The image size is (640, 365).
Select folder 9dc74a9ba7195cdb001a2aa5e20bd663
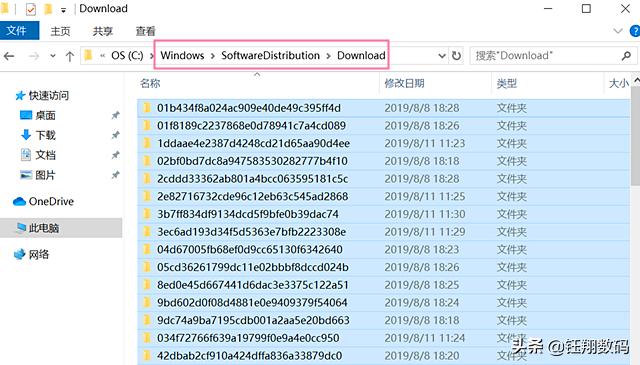click(x=384, y=320)
